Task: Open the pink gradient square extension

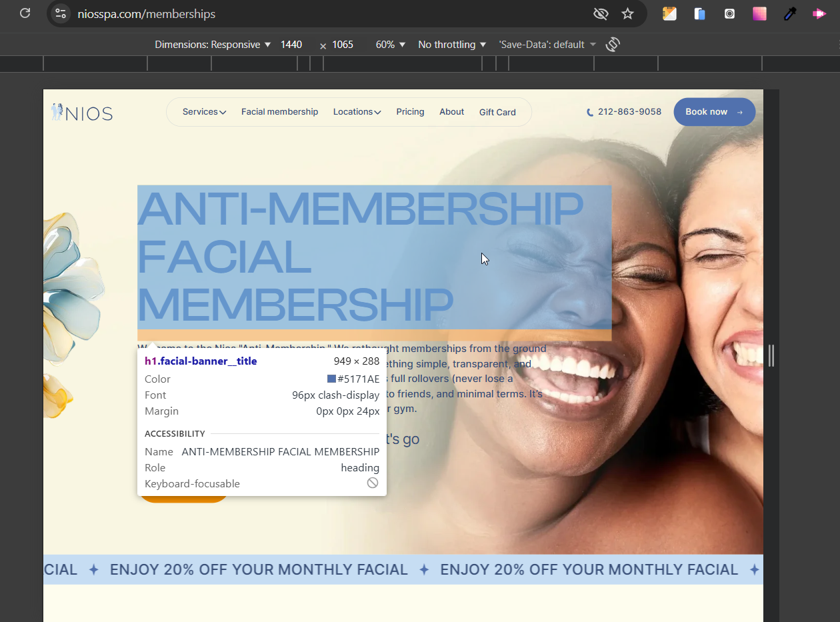Action: [x=759, y=13]
